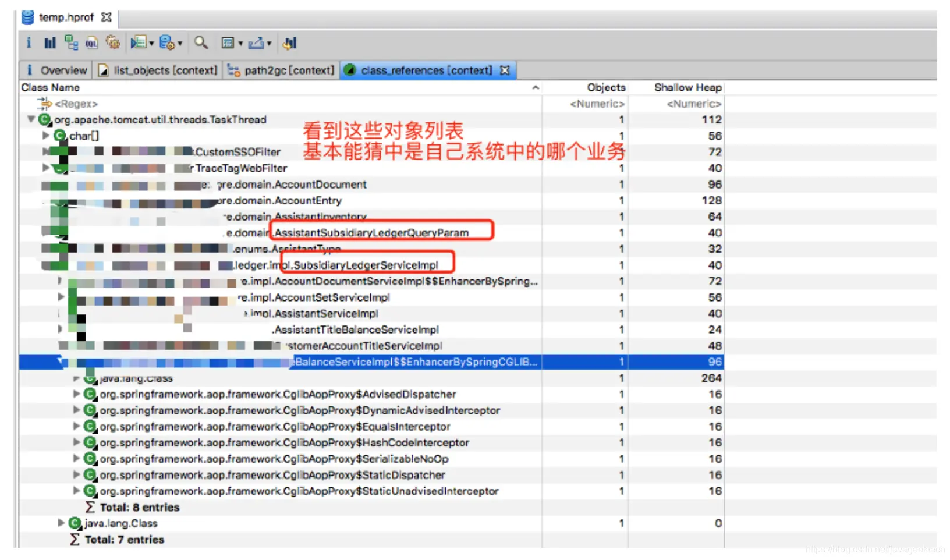Click the 'Total: 8 entries' summary row
Image resolution: width=950 pixels, height=560 pixels.
[373, 507]
